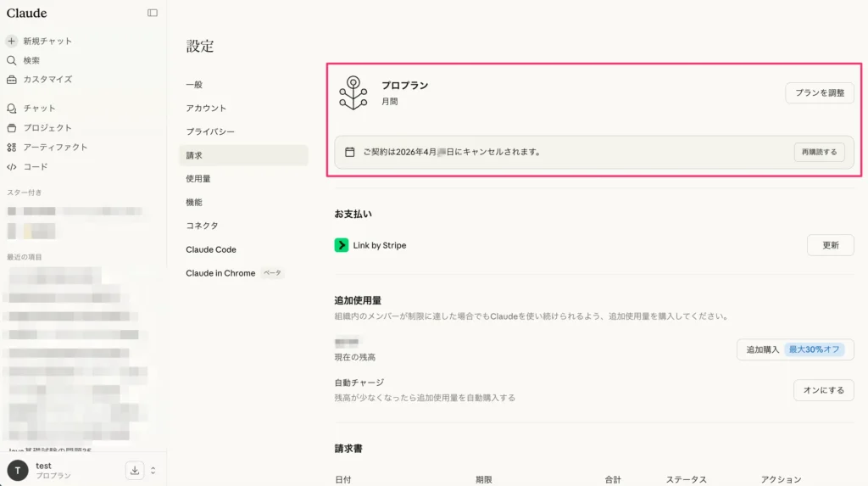Click the 請求書 section heading
This screenshot has width=868, height=486.
(348, 449)
